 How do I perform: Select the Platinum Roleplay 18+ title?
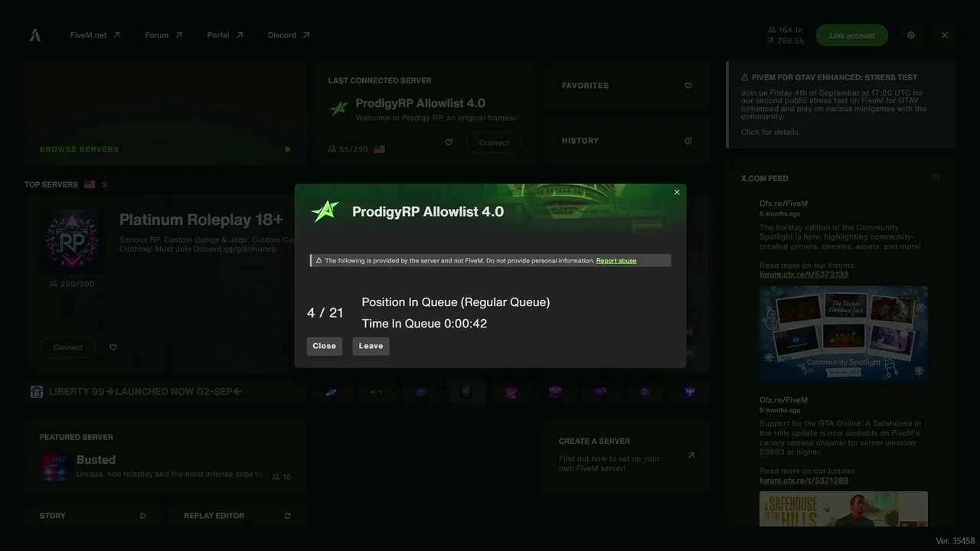pos(201,220)
